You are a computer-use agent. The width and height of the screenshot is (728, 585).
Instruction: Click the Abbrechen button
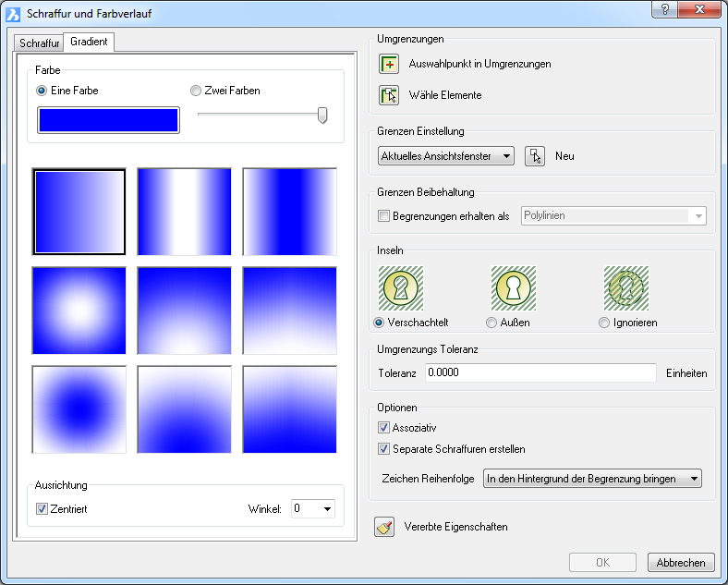tap(681, 563)
